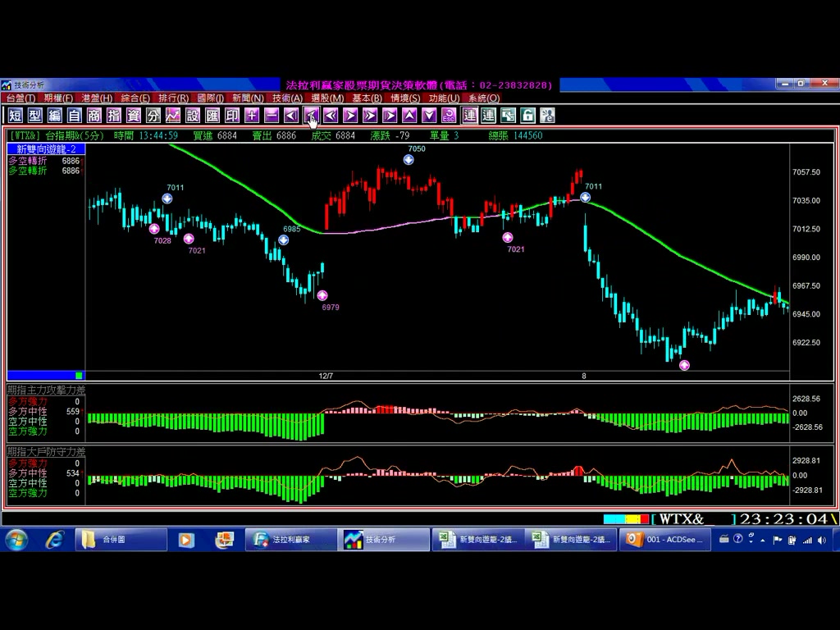Click the 商 toolbar icon
The width and height of the screenshot is (840, 630).
pos(94,116)
